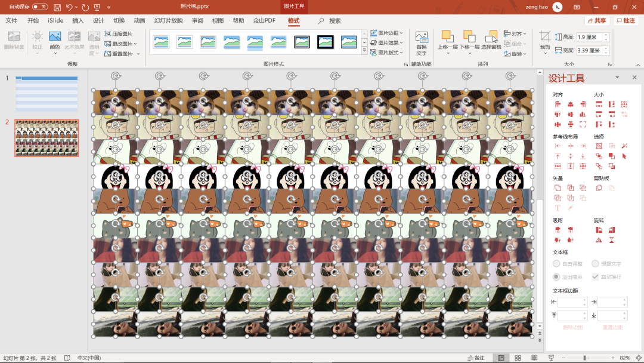Click equal width icon in 大小 section
The width and height of the screenshot is (644, 363).
(599, 104)
